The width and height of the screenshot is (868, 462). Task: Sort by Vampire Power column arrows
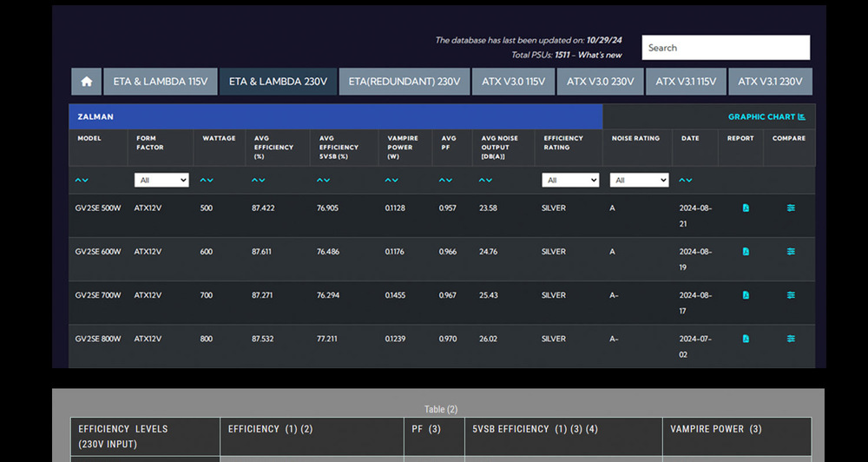pos(392,180)
